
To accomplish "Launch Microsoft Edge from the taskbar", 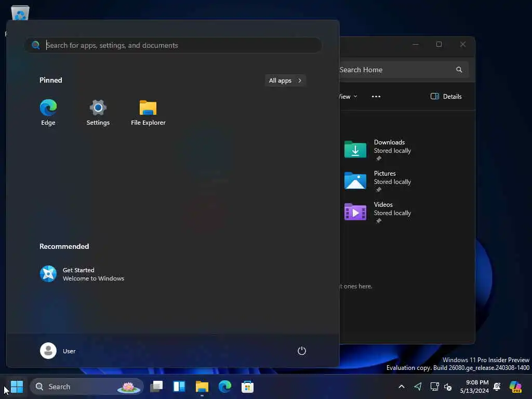I will (224, 387).
